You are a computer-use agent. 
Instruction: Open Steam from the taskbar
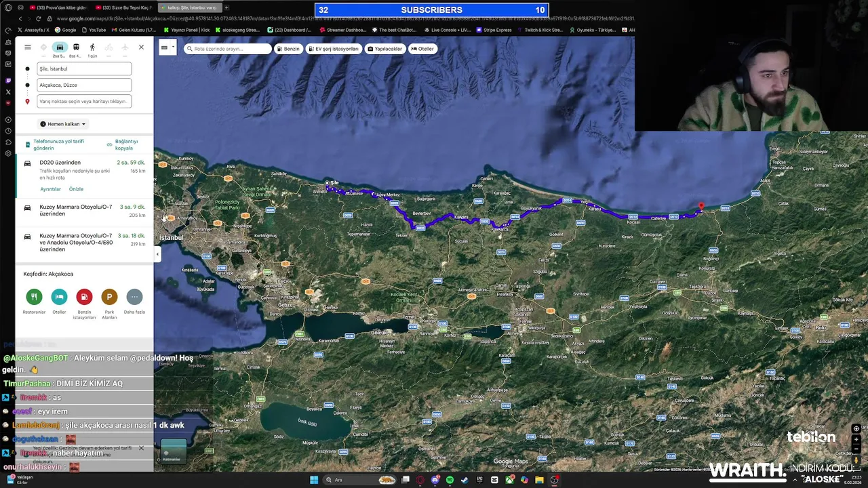tap(465, 480)
